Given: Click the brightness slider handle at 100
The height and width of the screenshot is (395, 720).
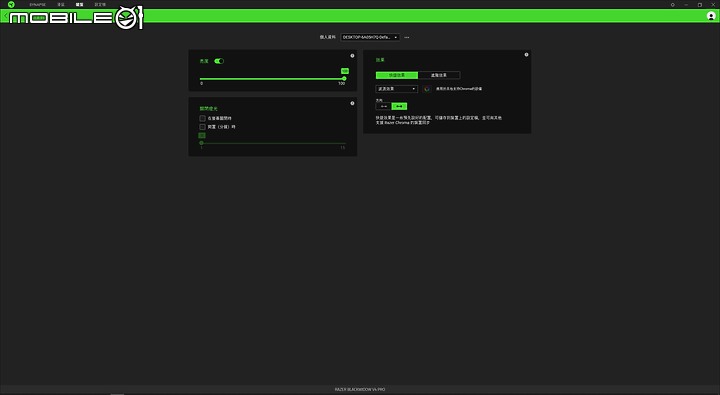Looking at the screenshot, I should 344,79.
